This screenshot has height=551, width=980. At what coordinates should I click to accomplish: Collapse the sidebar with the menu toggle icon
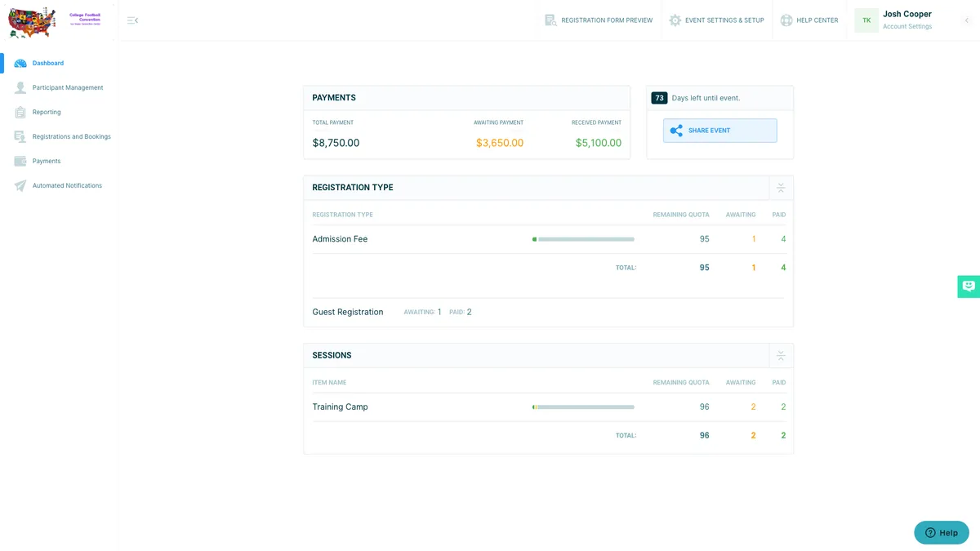[132, 20]
